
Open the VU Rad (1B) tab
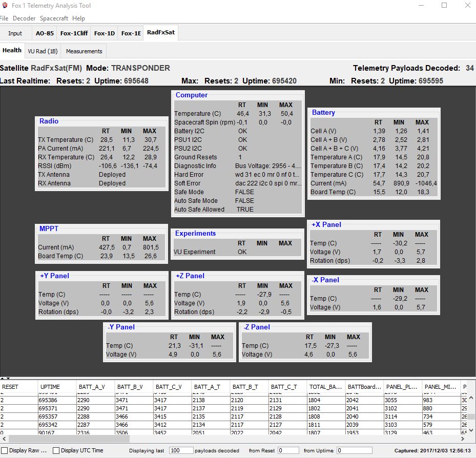click(x=44, y=51)
